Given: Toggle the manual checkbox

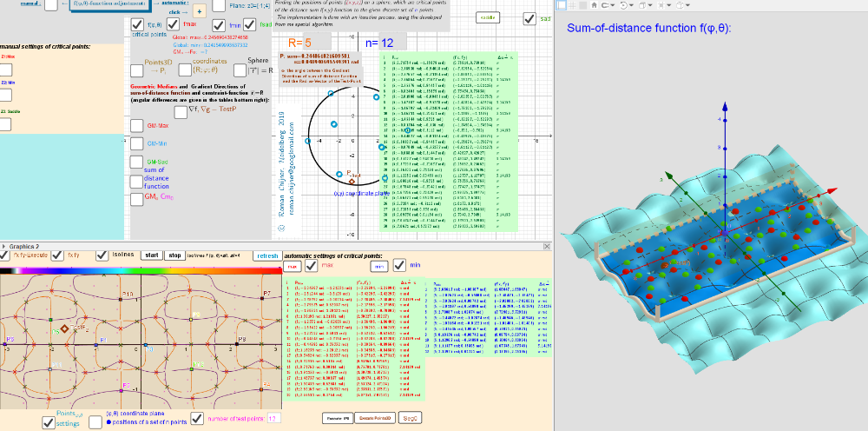Looking at the screenshot, I should pyautogui.click(x=50, y=5).
